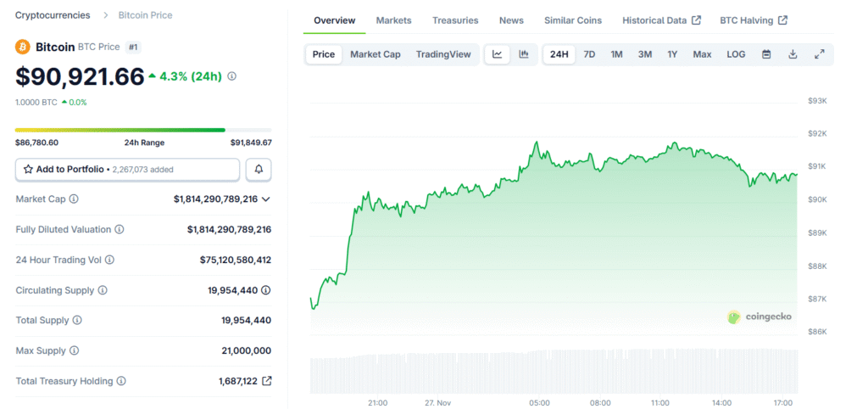Viewport: 868px width, 409px height.
Task: Expand chart to fullscreen icon
Action: [x=820, y=54]
